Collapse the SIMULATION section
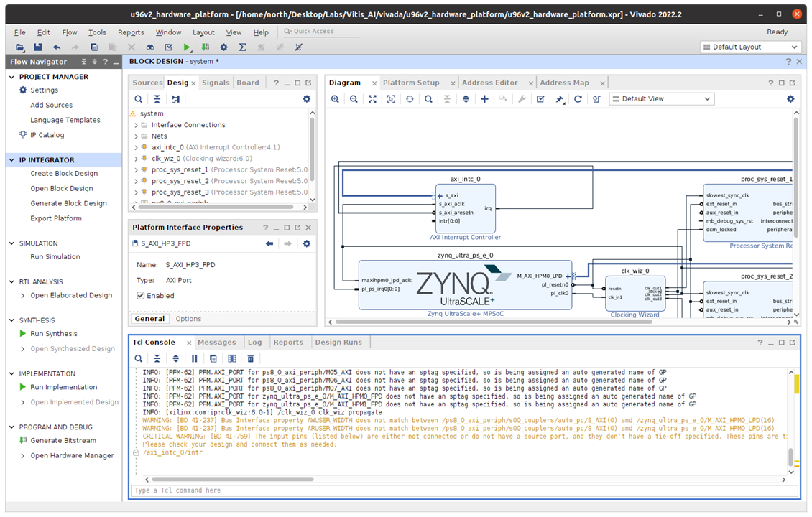Image resolution: width=812 pixels, height=517 pixels. point(12,243)
